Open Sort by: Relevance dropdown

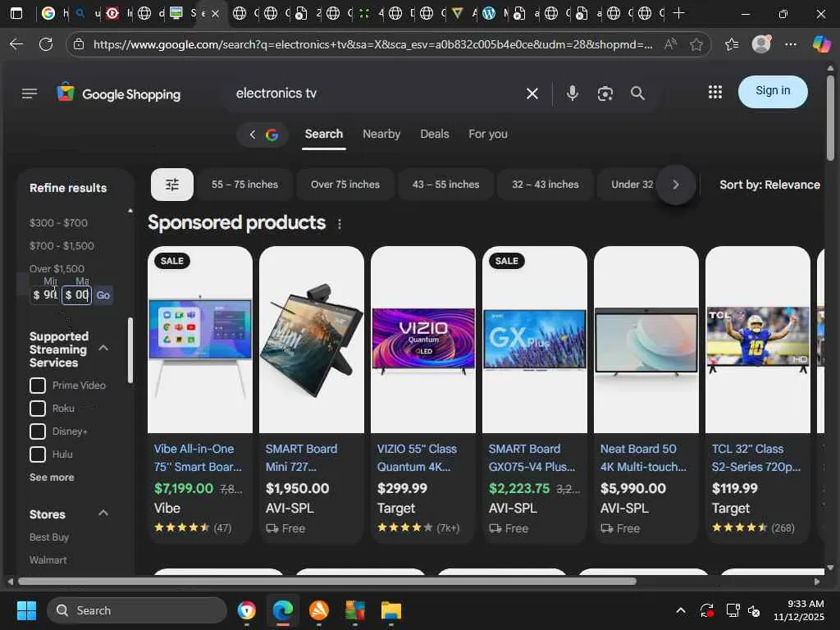coord(769,185)
